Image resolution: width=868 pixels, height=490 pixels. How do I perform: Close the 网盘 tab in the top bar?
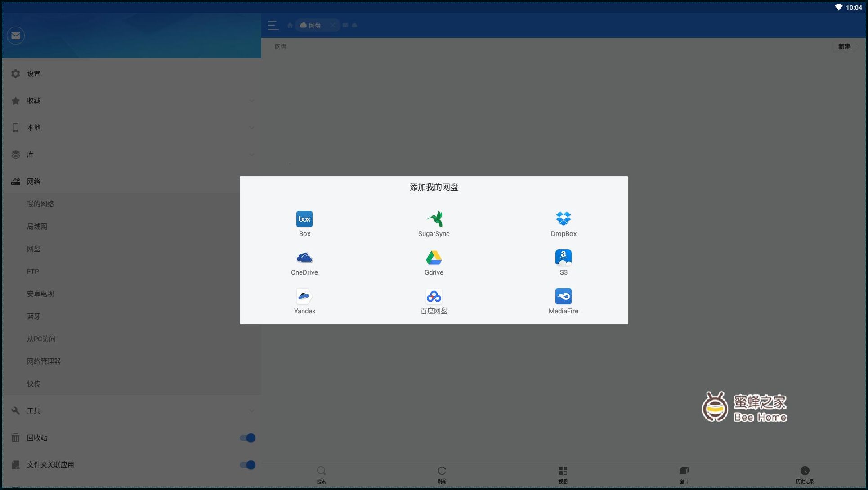[333, 25]
